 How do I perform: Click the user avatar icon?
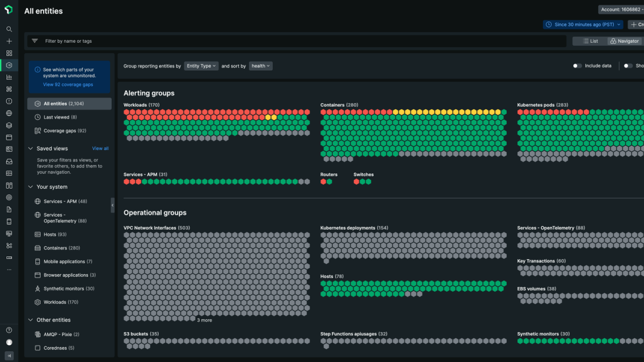(9, 342)
